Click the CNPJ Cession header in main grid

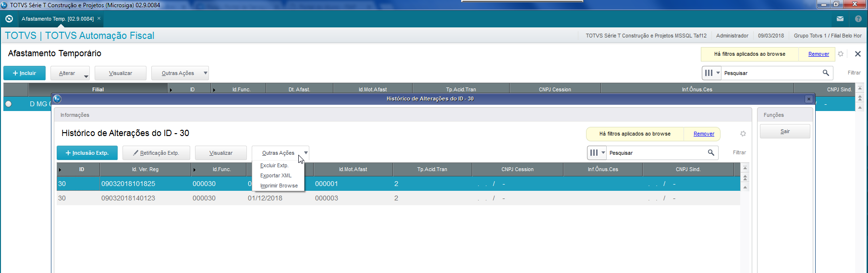coord(555,89)
